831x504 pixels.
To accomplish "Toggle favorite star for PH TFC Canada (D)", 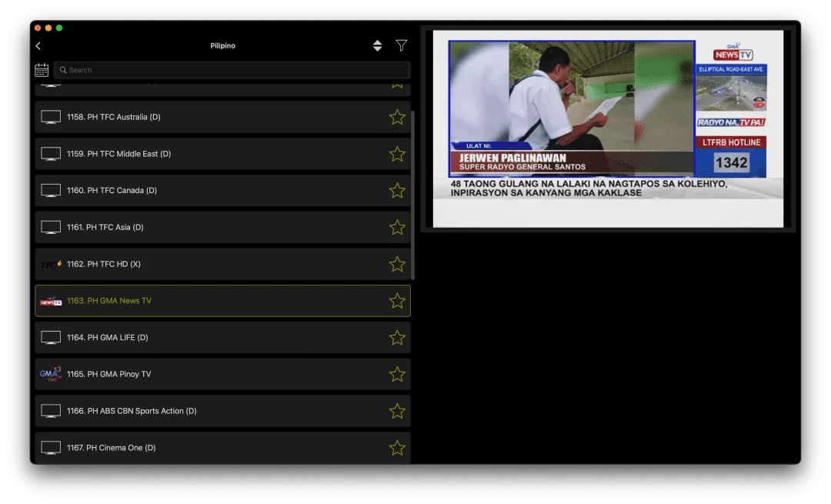I will [x=397, y=190].
